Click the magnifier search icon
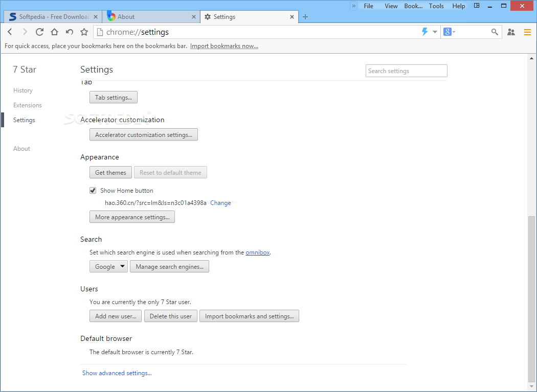This screenshot has width=537, height=392. coord(495,32)
